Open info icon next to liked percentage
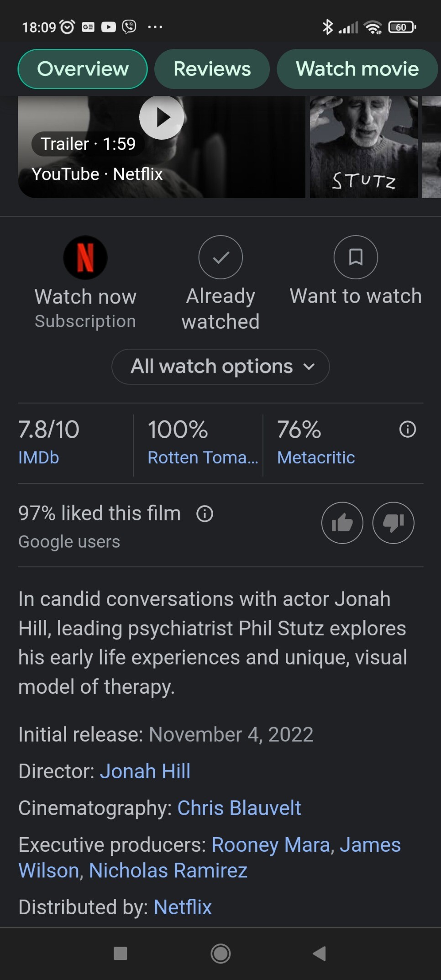 tap(205, 514)
